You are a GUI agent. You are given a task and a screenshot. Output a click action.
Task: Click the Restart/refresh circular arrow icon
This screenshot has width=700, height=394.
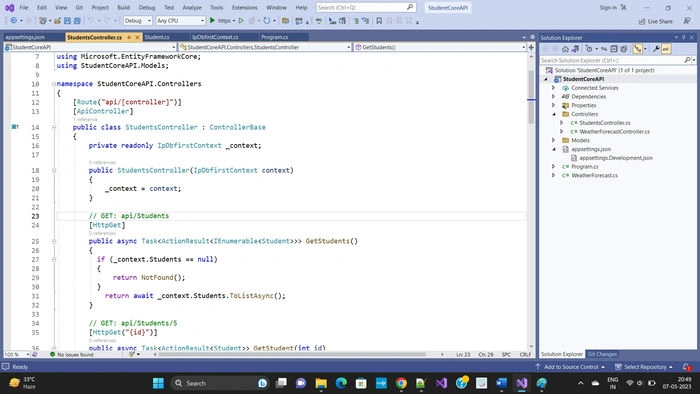267,21
